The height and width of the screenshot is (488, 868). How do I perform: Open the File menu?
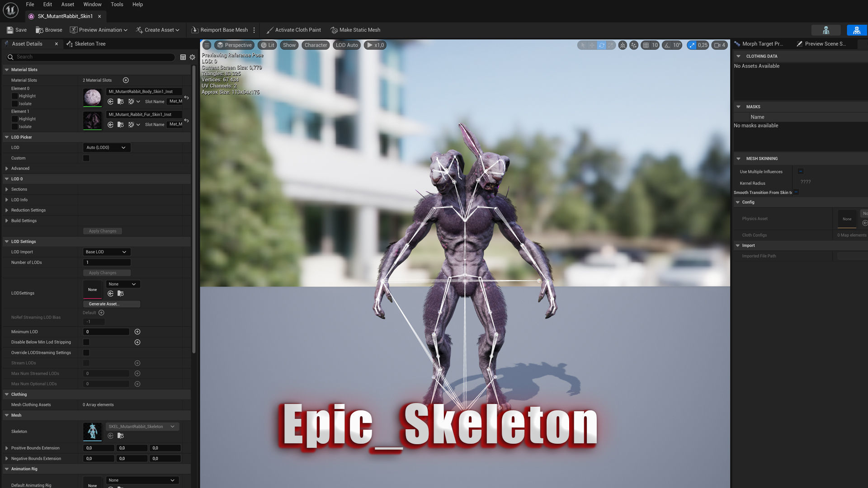click(x=30, y=5)
